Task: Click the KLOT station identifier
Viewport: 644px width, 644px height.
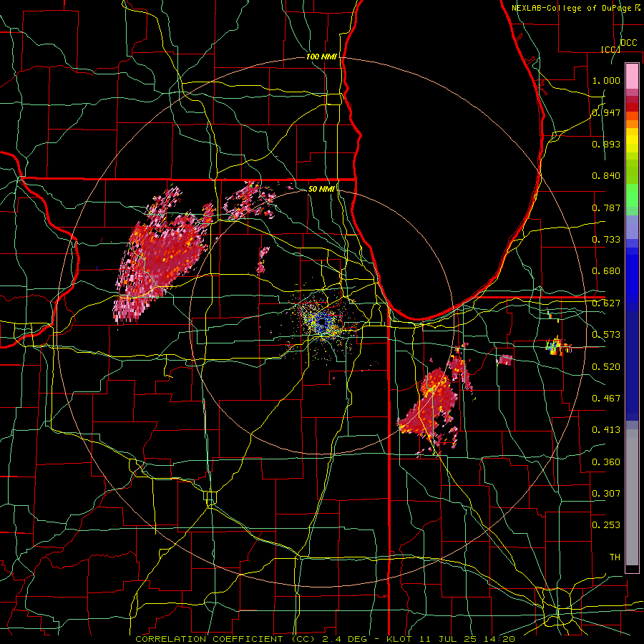Action: pos(399,639)
